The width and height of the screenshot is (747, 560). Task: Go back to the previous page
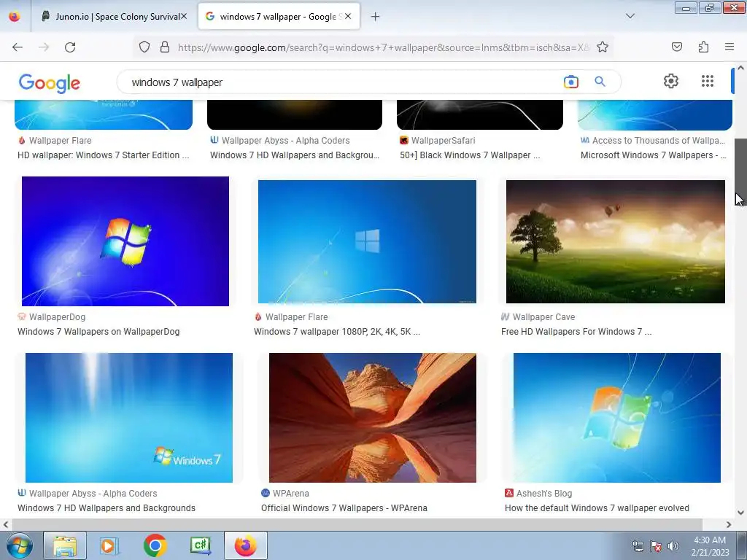(18, 47)
